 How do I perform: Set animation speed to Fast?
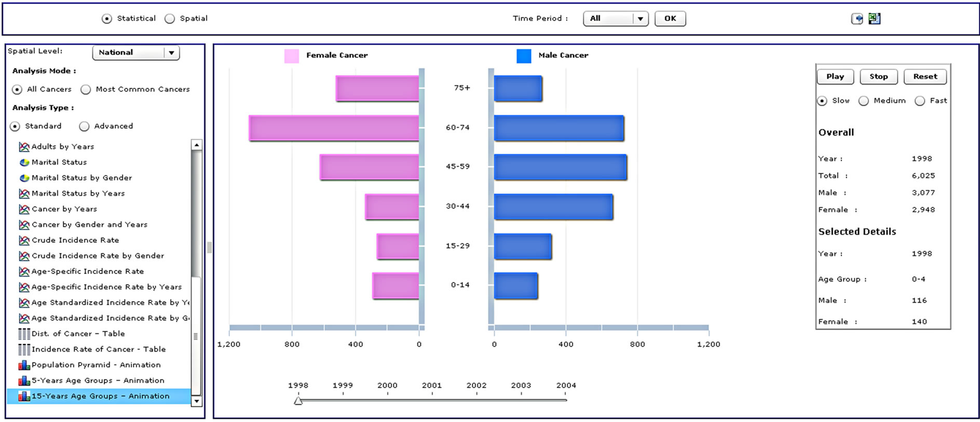[920, 101]
